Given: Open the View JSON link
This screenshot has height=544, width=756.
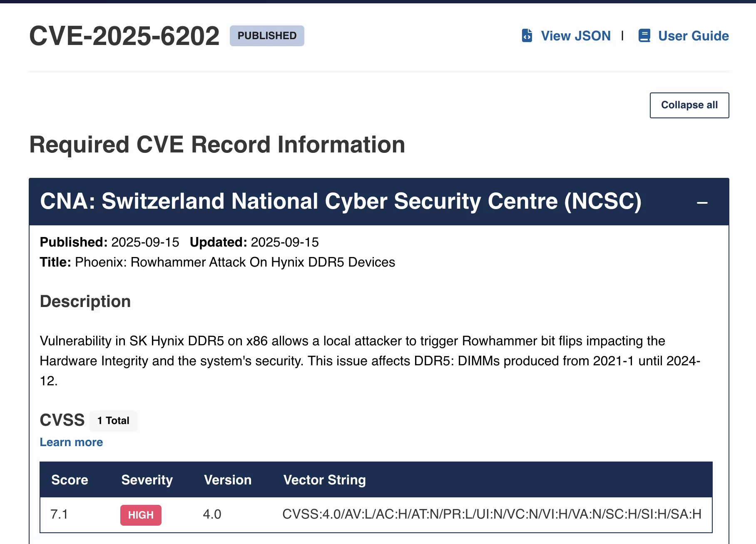Looking at the screenshot, I should (575, 36).
